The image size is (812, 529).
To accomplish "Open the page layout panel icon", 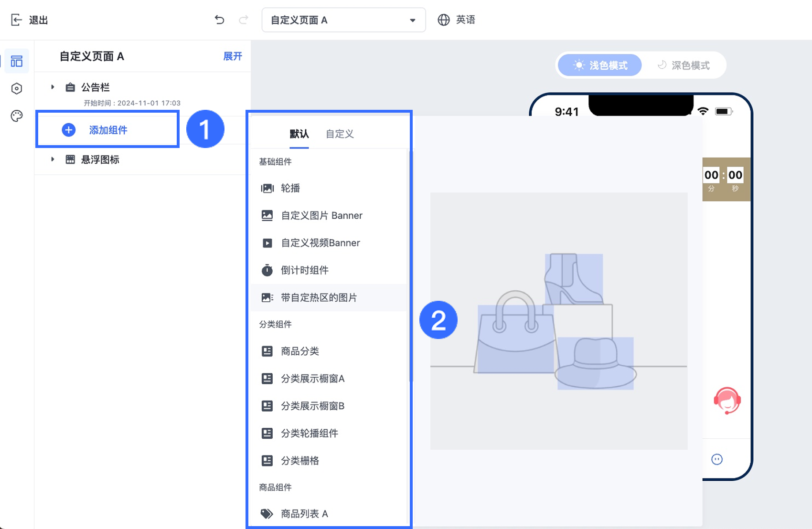I will click(x=16, y=61).
